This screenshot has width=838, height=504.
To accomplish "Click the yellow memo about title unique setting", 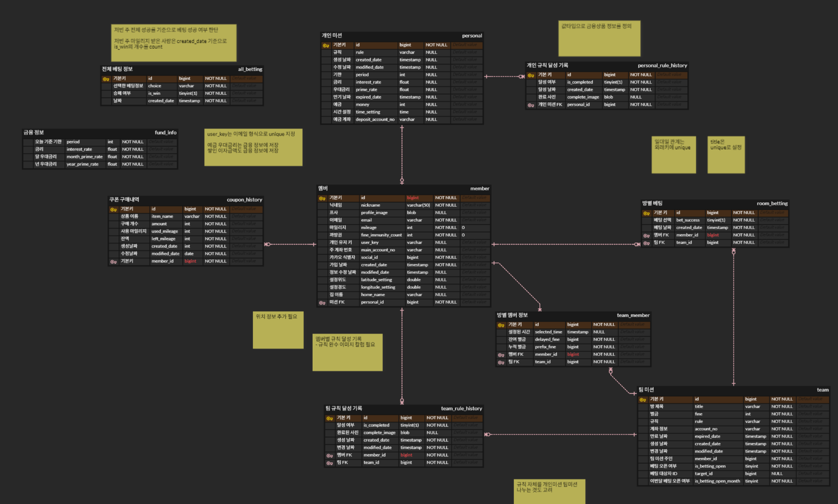I will (x=726, y=155).
